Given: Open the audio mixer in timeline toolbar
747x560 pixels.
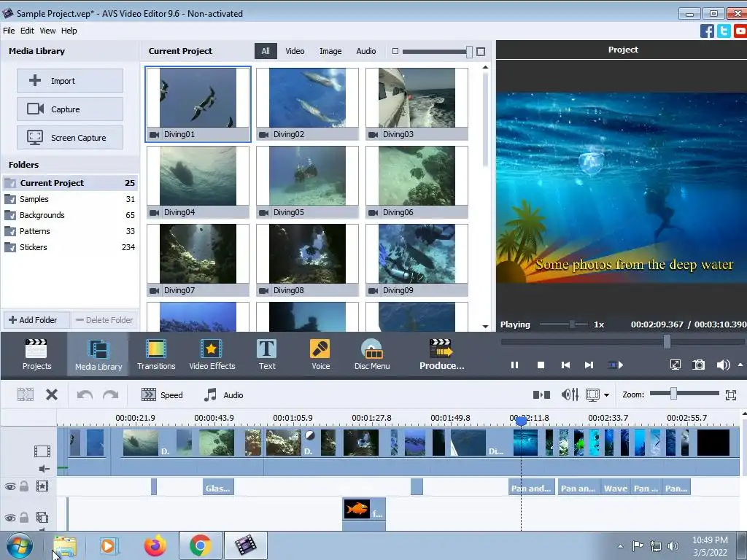Looking at the screenshot, I should [570, 395].
